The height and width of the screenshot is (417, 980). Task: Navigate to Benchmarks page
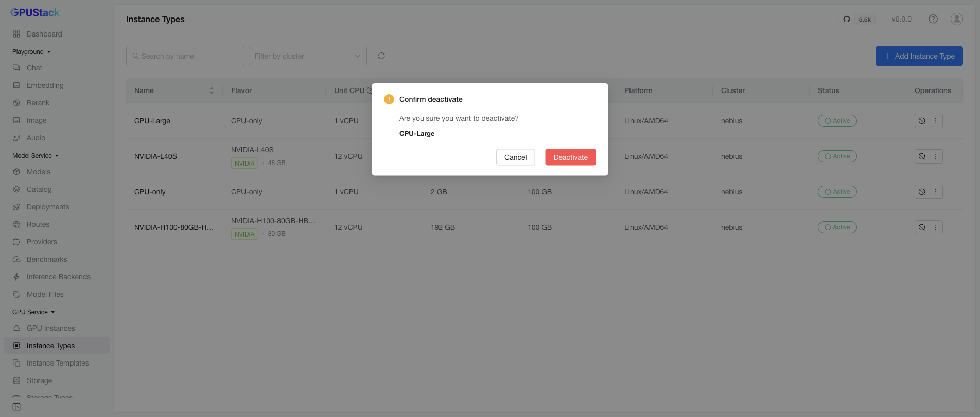[57, 259]
